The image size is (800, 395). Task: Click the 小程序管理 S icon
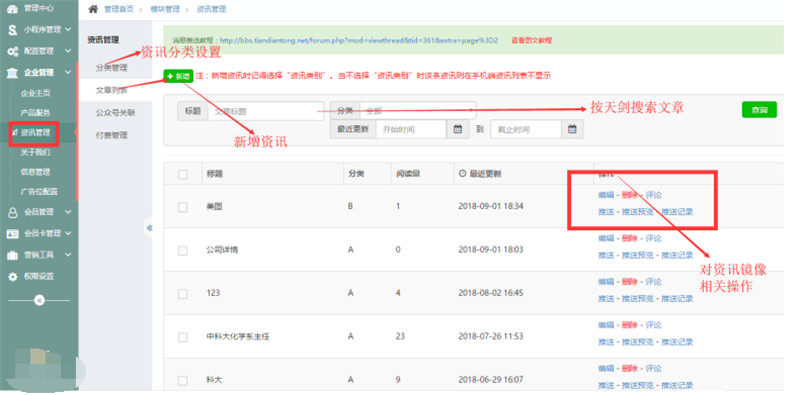click(13, 30)
